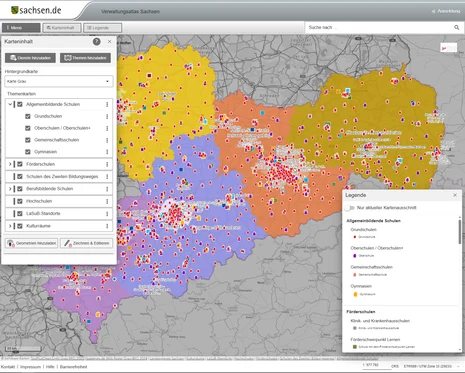Open options menu for Grundschulen layer

pos(107,116)
